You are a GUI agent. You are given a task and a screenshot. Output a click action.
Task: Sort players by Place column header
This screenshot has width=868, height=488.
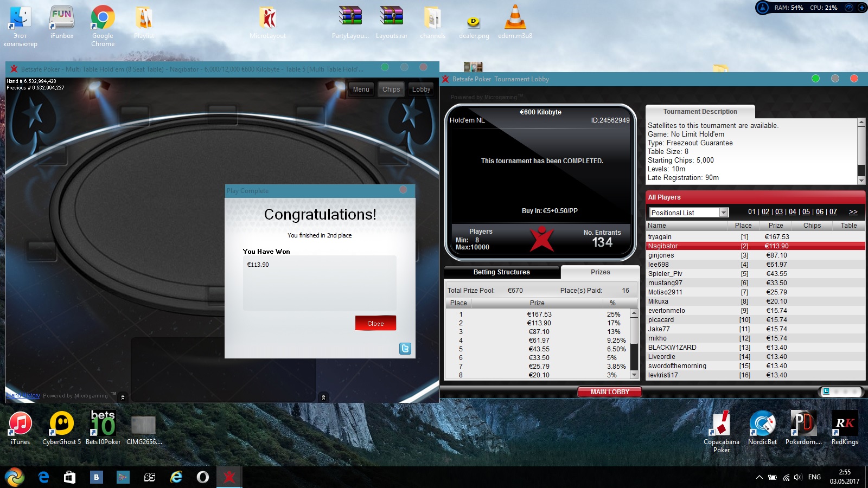[x=743, y=226]
